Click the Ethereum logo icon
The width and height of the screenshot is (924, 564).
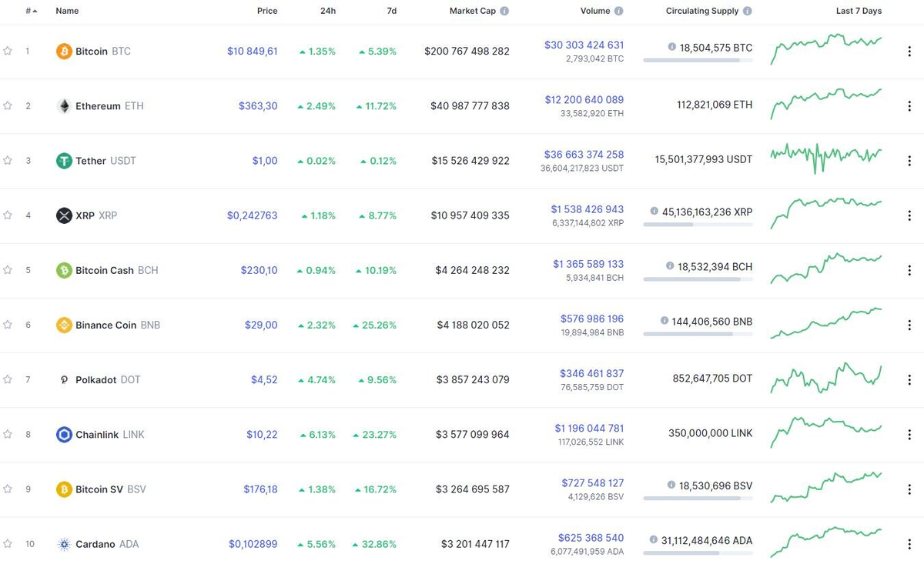point(64,106)
